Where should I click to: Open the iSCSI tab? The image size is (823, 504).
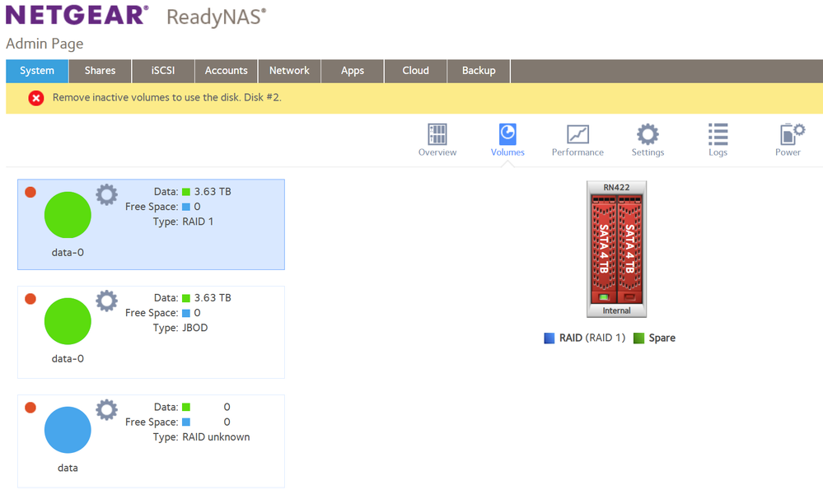[162, 71]
